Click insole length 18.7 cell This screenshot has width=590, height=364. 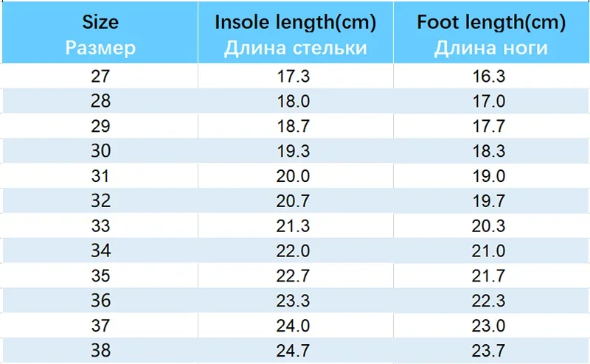click(296, 126)
